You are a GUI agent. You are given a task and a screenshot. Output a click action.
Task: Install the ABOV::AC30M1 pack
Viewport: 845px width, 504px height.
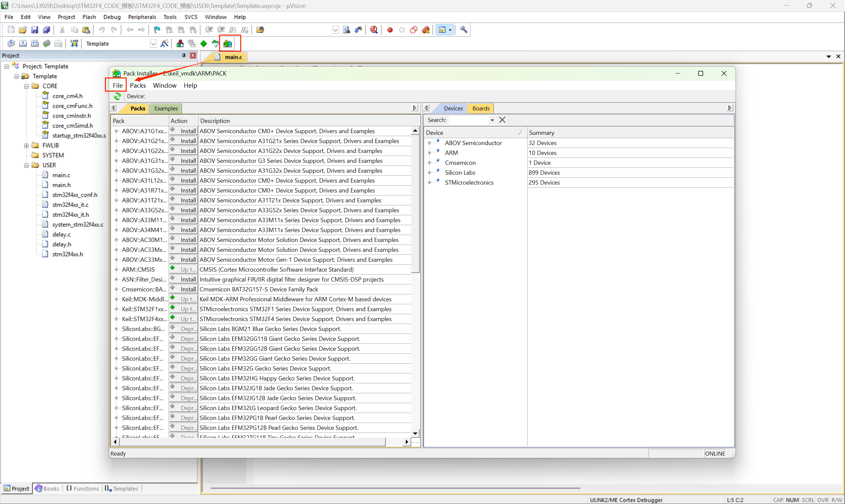click(x=184, y=240)
